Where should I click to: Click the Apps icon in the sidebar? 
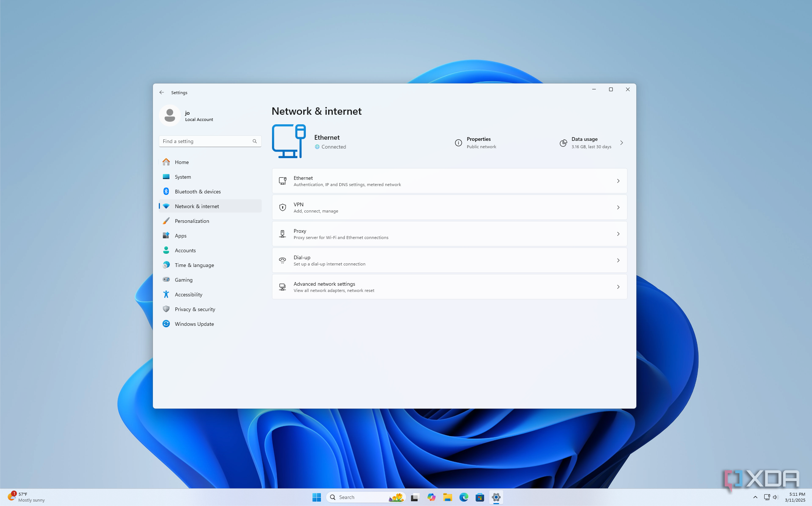point(166,236)
